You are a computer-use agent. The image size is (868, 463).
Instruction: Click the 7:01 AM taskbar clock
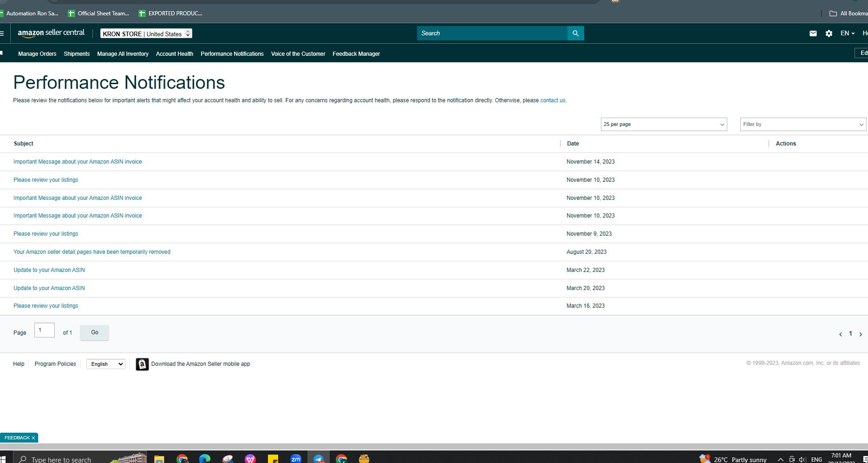pos(841,456)
